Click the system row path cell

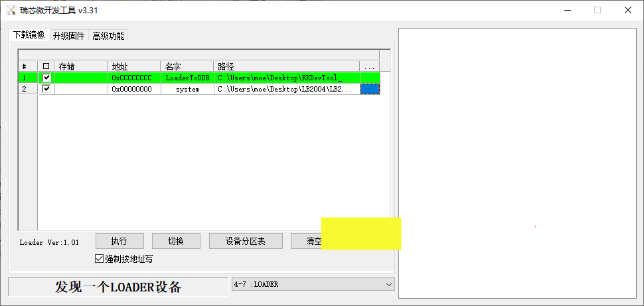point(286,89)
